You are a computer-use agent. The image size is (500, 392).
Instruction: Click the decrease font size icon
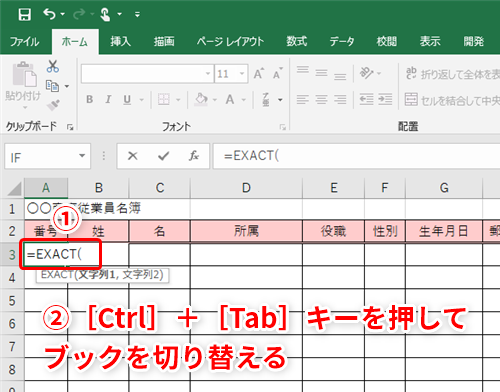[278, 73]
